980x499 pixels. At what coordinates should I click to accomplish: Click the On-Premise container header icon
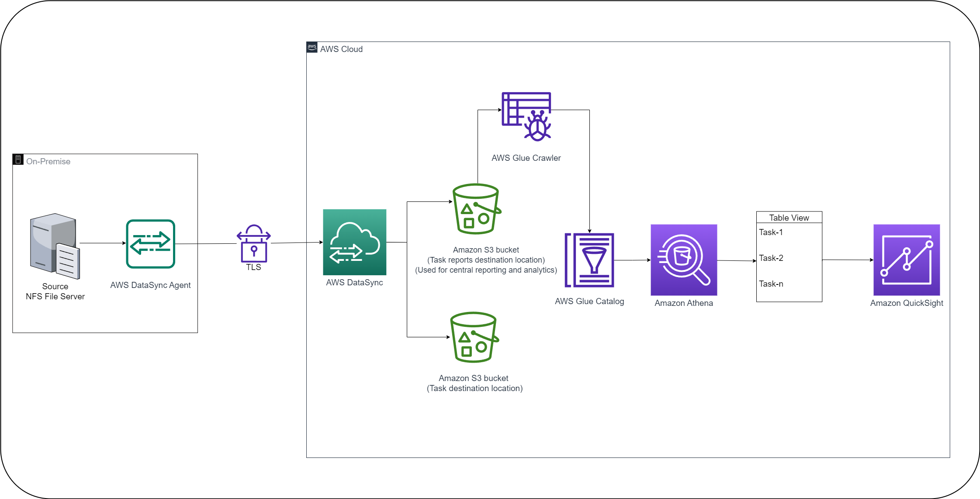(x=17, y=159)
